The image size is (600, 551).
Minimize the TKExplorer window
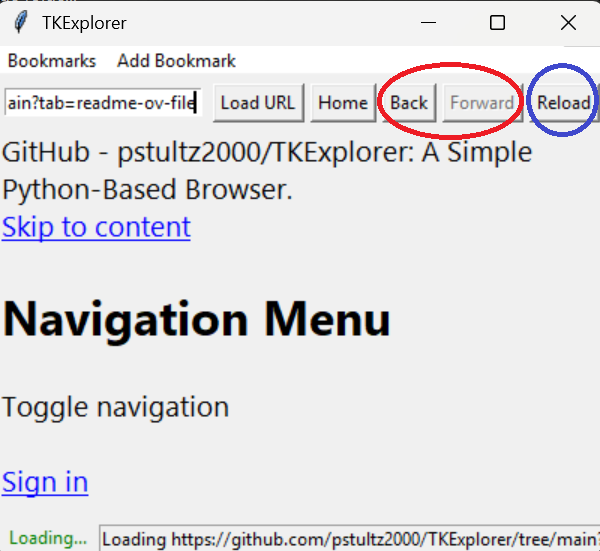(428, 23)
